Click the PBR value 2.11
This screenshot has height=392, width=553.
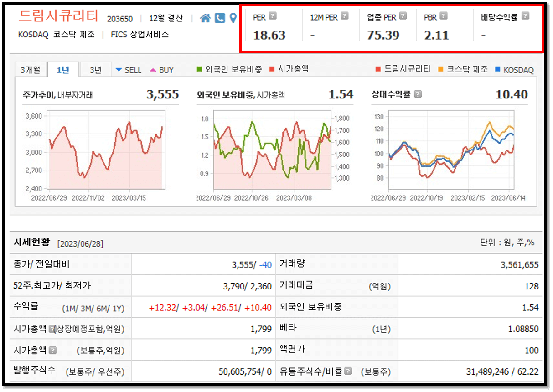[x=437, y=35]
